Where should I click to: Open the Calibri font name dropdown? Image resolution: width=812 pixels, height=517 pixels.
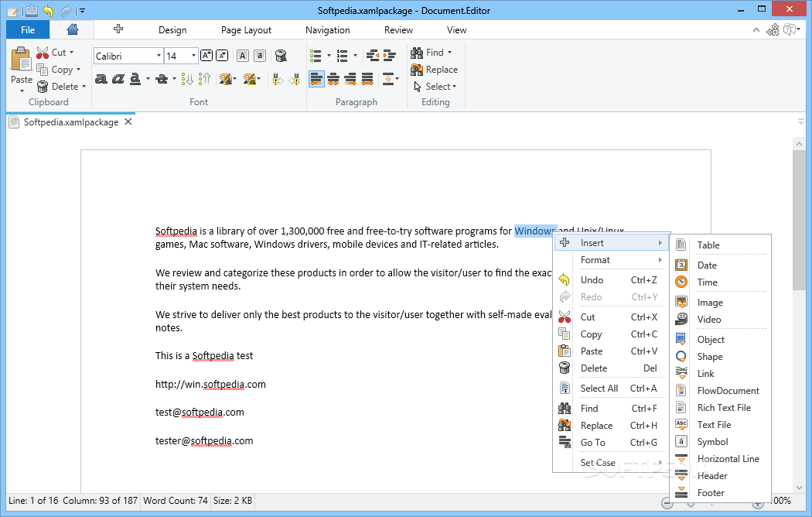pyautogui.click(x=159, y=56)
